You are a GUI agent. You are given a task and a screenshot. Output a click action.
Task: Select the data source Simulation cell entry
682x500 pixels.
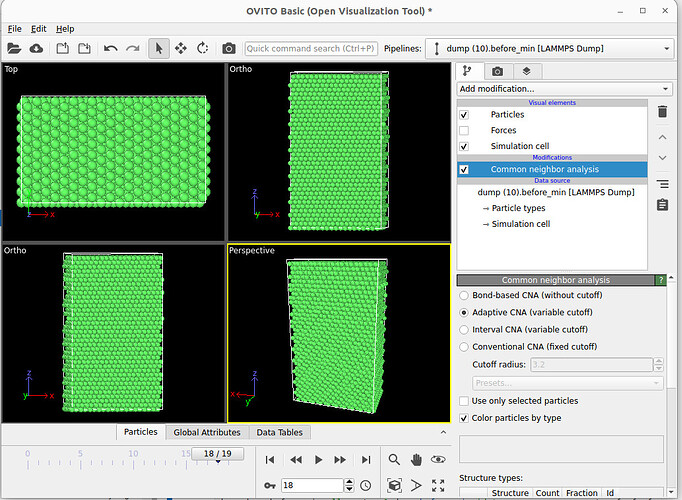521,224
